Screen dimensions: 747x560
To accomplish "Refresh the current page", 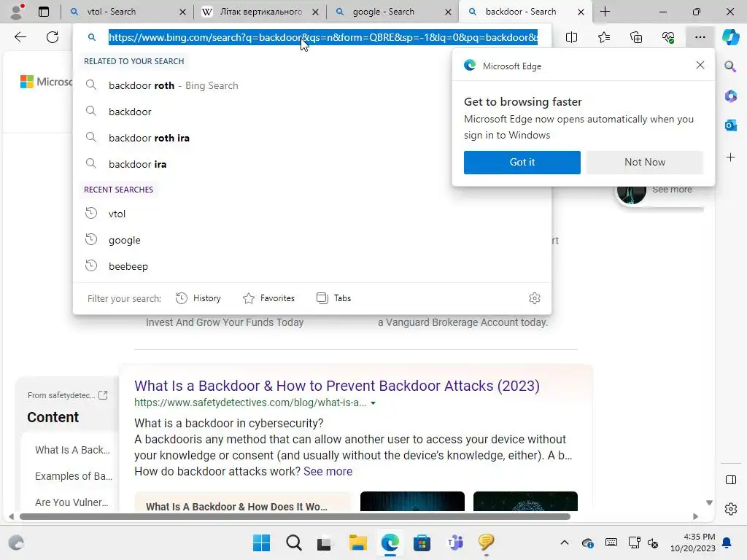I will point(53,37).
